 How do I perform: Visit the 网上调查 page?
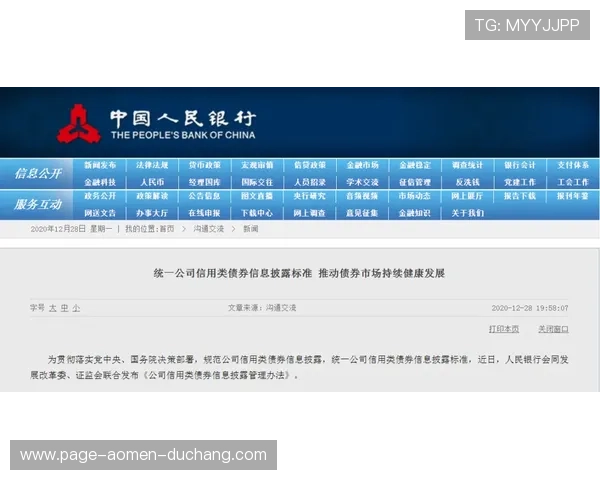(310, 213)
